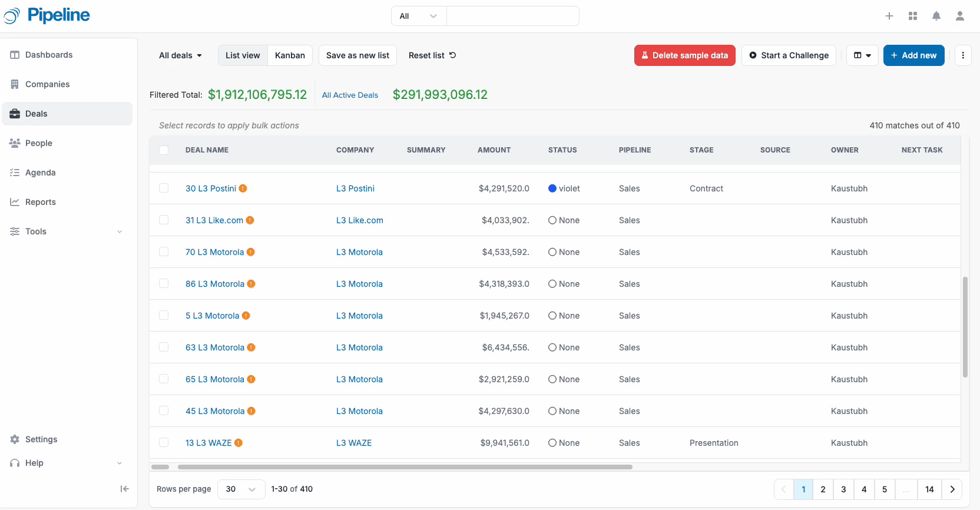Check the 5 L3 Motorola row checkbox
The image size is (980, 510).
pyautogui.click(x=164, y=315)
